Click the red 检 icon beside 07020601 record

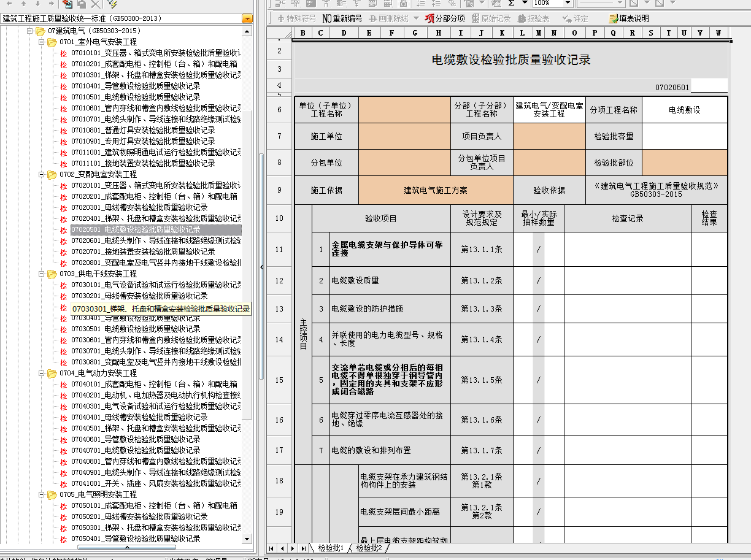click(x=64, y=241)
